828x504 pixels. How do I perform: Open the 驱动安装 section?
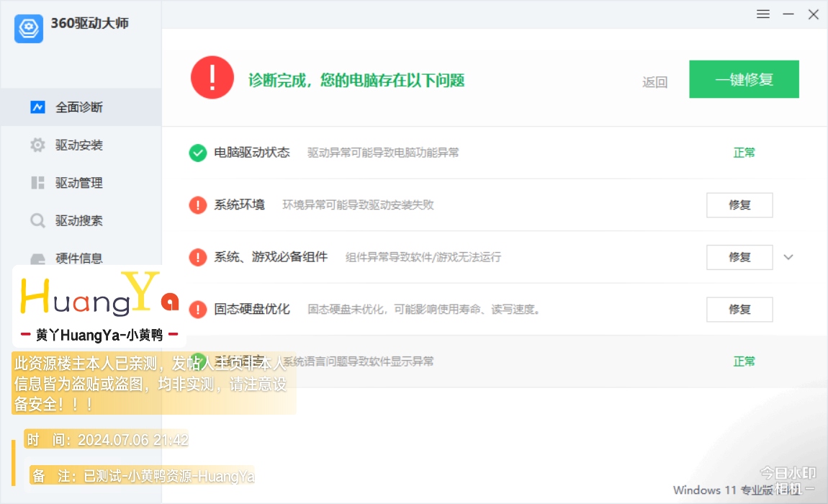(x=81, y=145)
